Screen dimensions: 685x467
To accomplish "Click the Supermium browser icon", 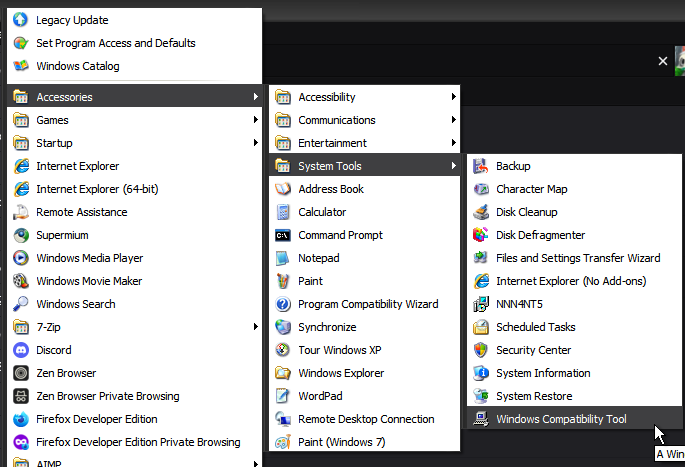I will 21,235.
